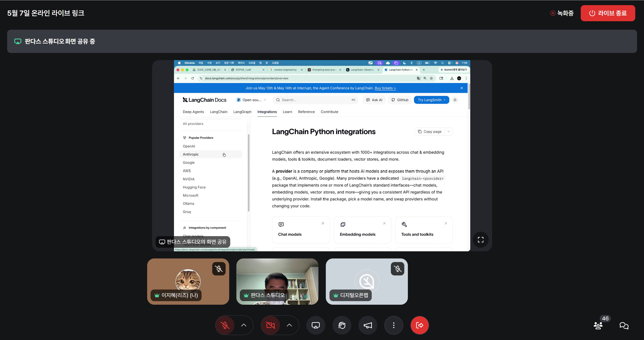
Task: Click the megaphone announcement icon
Action: pos(368,325)
